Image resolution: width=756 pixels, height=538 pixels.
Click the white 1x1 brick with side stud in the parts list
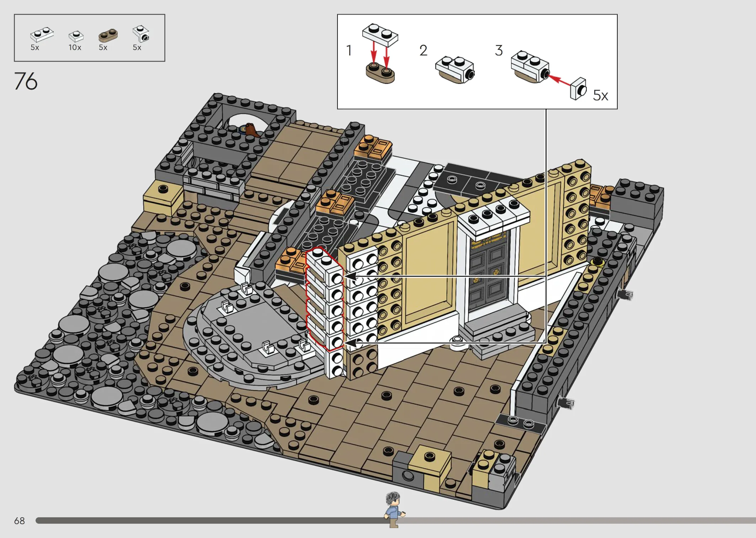click(x=141, y=34)
